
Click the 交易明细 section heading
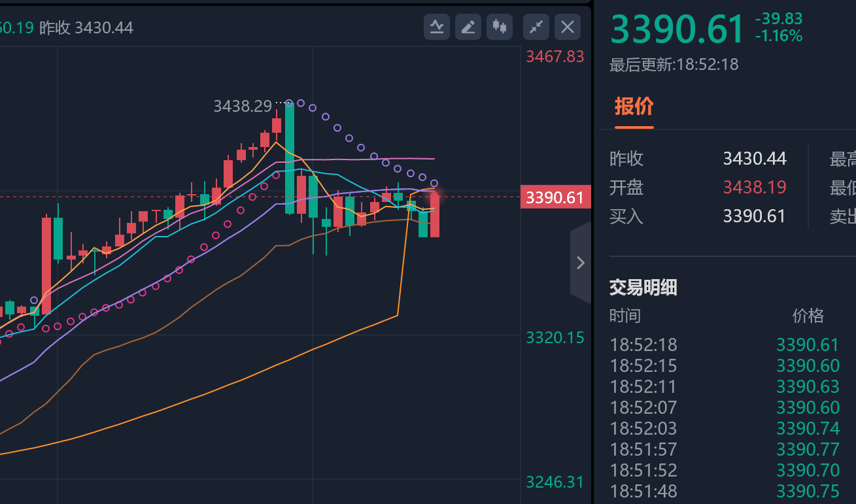pyautogui.click(x=643, y=287)
